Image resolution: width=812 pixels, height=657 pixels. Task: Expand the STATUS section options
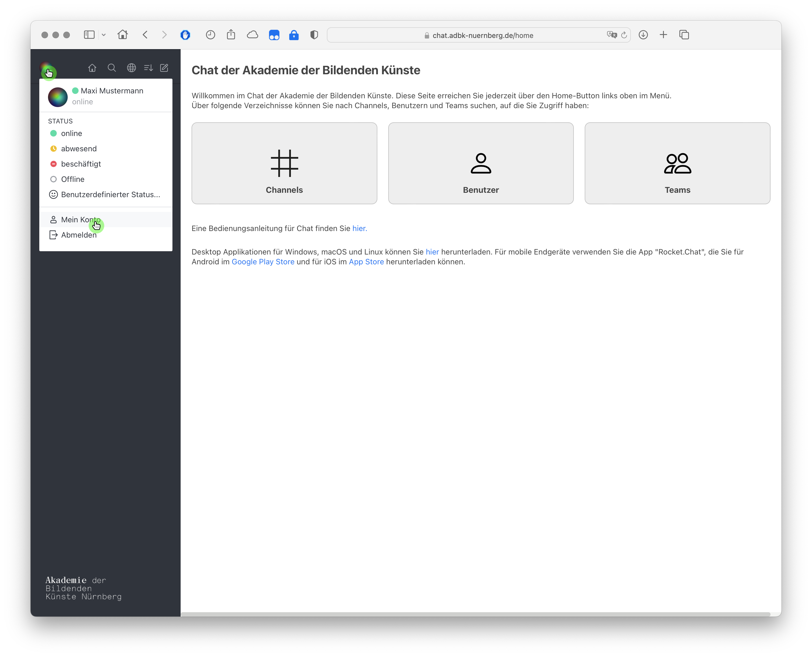60,121
